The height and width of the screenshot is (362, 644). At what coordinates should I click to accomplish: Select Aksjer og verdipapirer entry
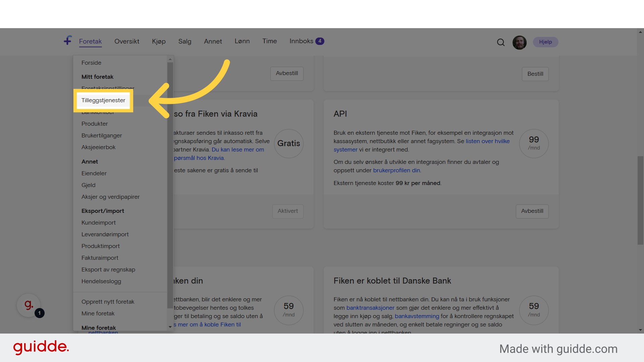[x=110, y=197]
